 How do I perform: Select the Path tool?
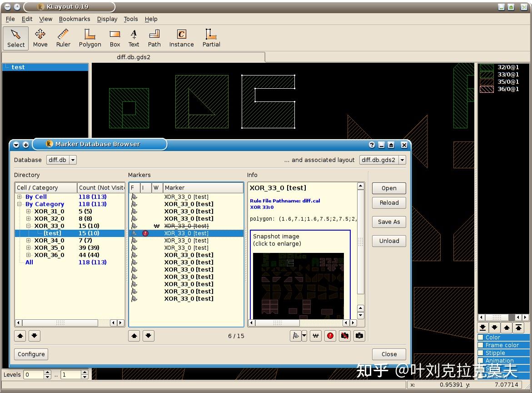click(x=154, y=38)
